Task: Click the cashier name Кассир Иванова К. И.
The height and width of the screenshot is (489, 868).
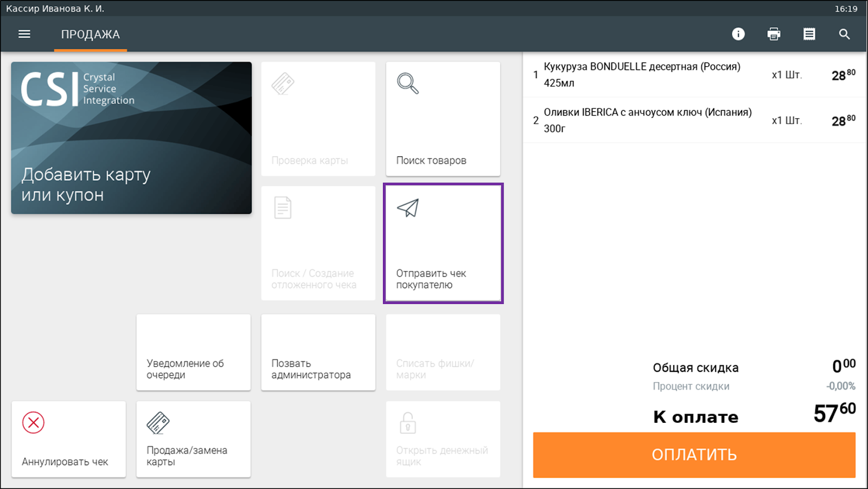Action: point(55,9)
